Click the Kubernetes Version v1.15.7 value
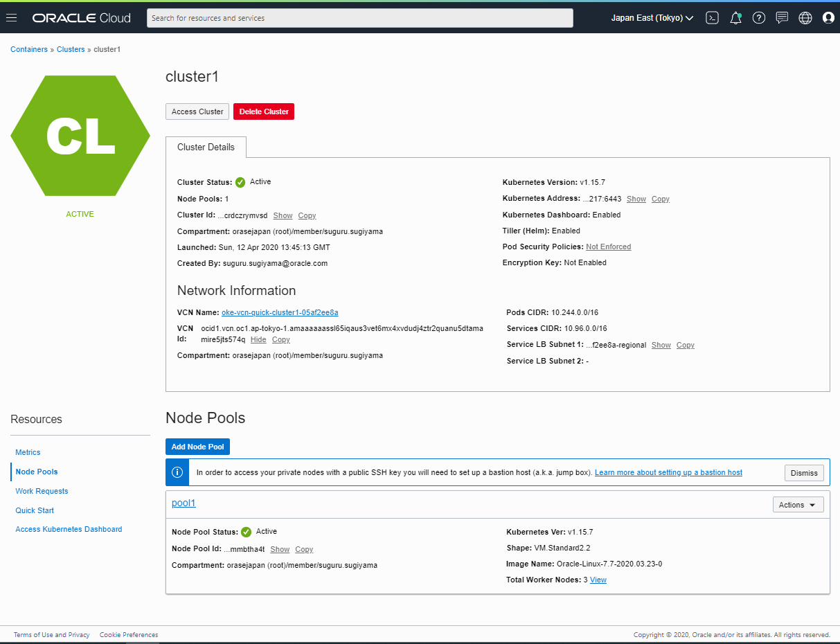Image resolution: width=840 pixels, height=644 pixels. pos(593,182)
